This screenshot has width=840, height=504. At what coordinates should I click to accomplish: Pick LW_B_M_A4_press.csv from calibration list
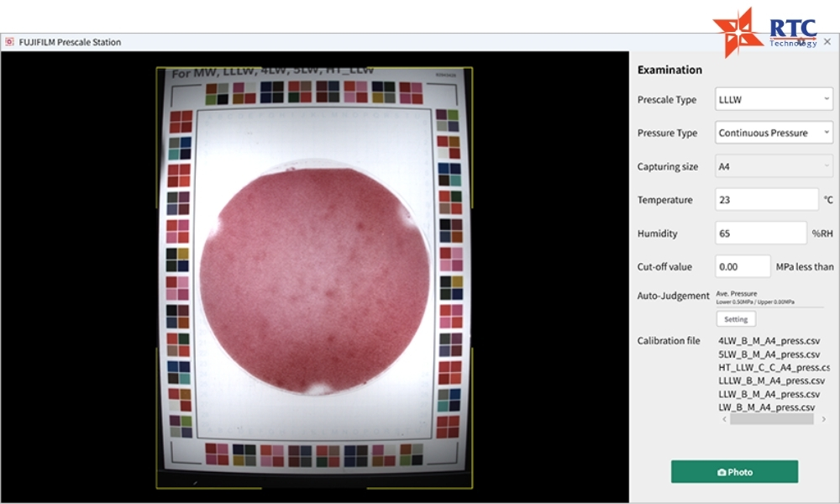[x=767, y=407]
